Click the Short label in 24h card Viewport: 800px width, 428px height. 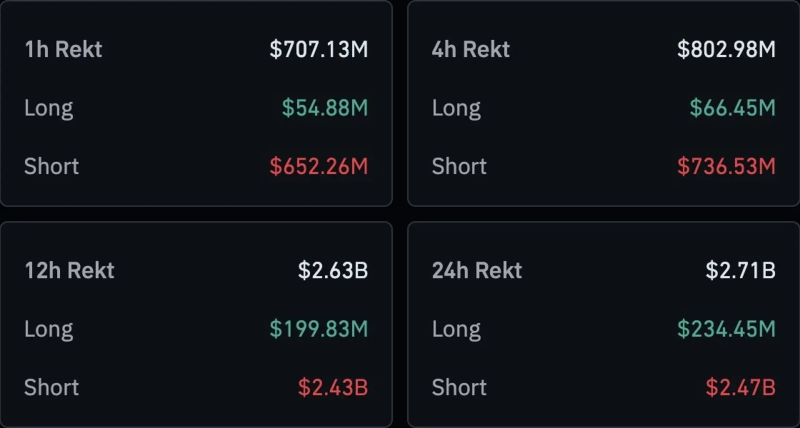[459, 387]
